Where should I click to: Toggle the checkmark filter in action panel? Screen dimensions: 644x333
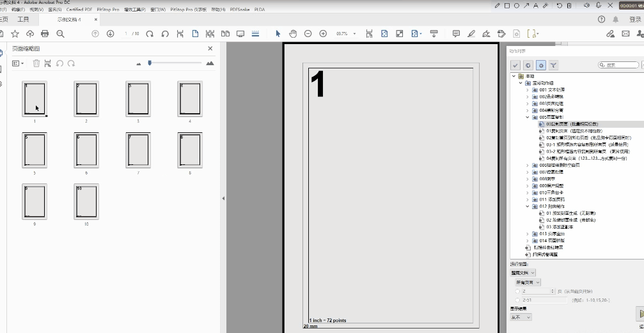515,65
